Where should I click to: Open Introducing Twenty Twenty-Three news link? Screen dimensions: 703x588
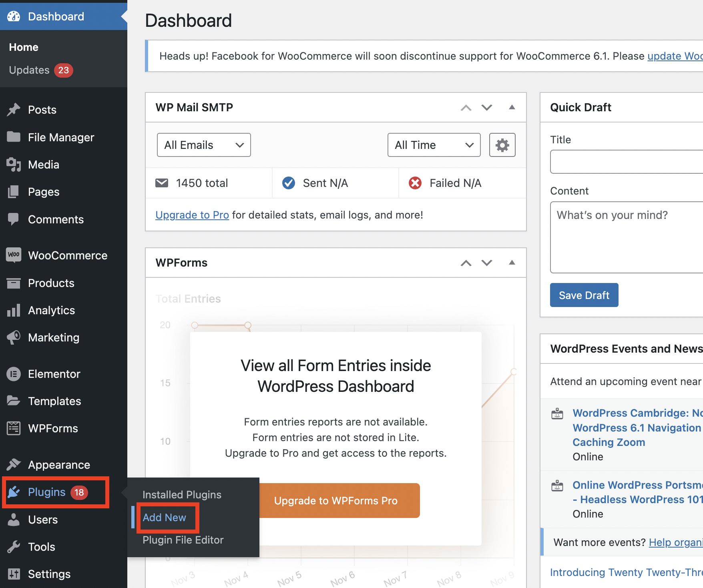[x=626, y=572]
